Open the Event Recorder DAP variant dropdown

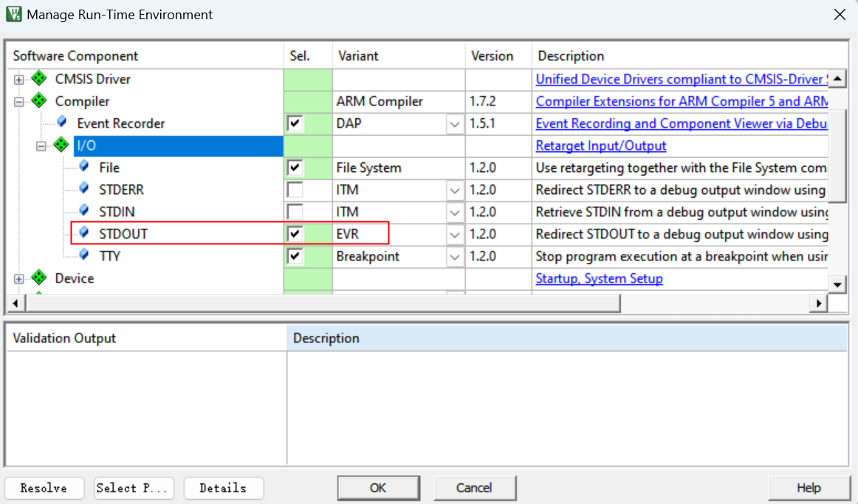tap(455, 124)
